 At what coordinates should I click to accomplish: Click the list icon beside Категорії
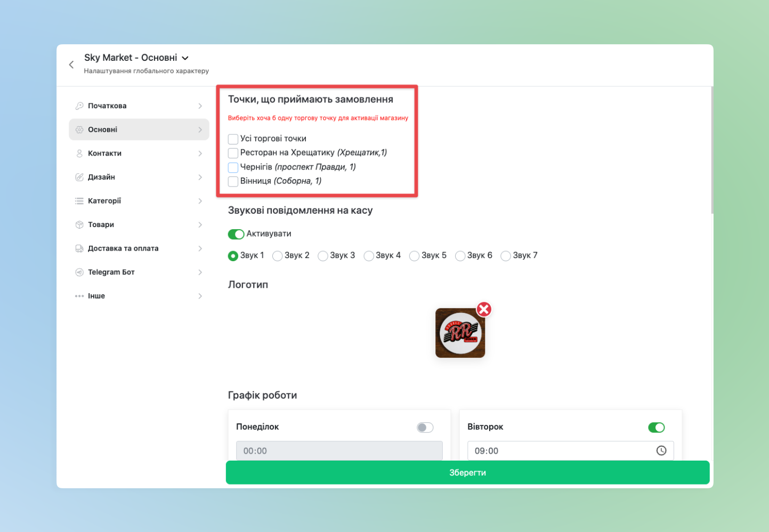[79, 201]
